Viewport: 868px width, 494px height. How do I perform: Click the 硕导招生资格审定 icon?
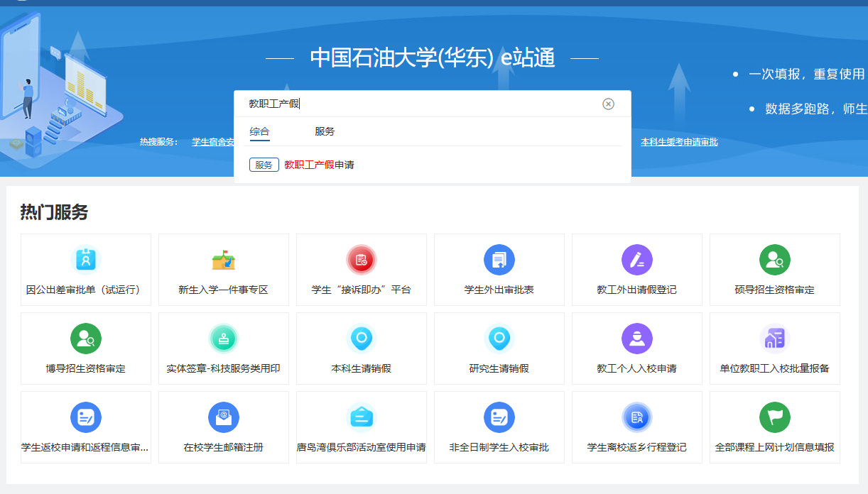pyautogui.click(x=775, y=260)
